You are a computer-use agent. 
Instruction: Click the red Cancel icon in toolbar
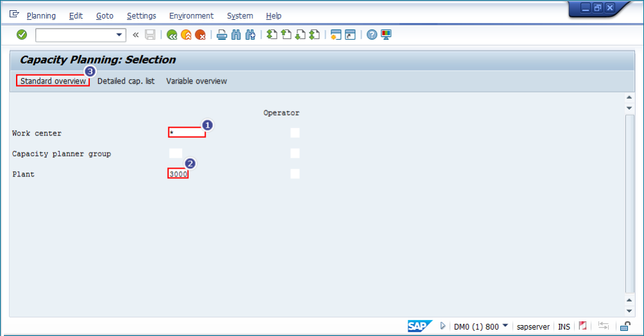[200, 35]
